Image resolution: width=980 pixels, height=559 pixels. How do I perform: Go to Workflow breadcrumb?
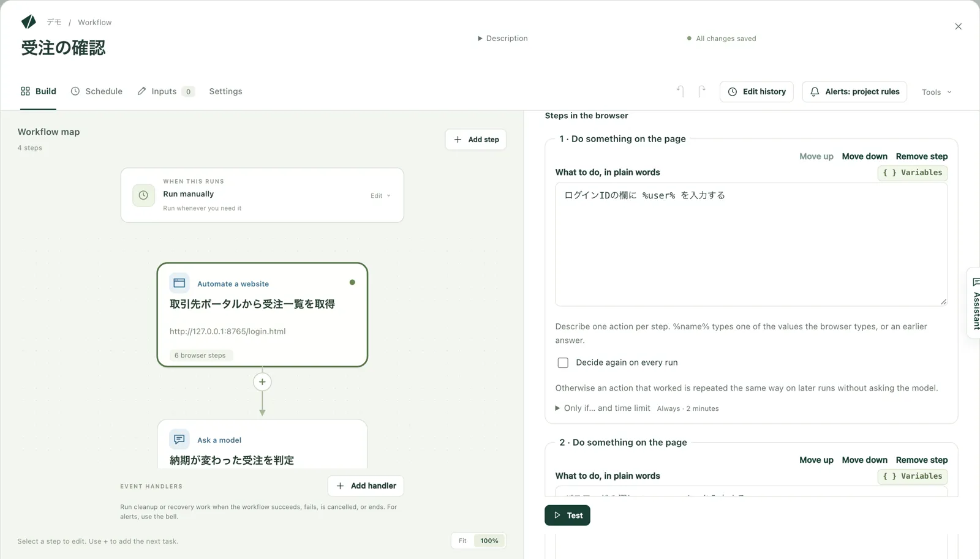[x=95, y=22]
